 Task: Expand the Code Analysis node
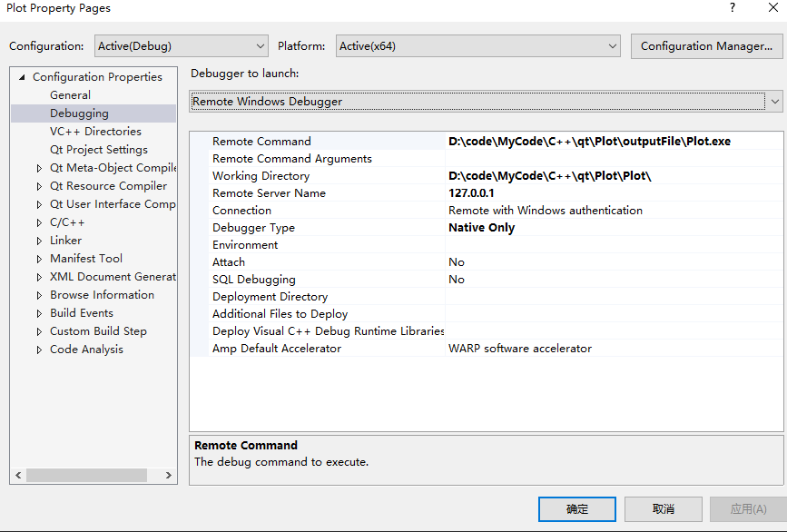(x=39, y=350)
